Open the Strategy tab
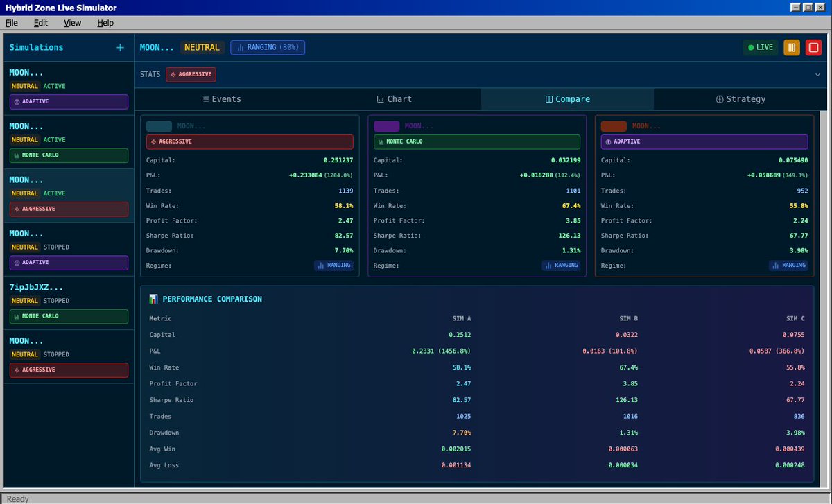Screen dimensions: 832x504 740,99
